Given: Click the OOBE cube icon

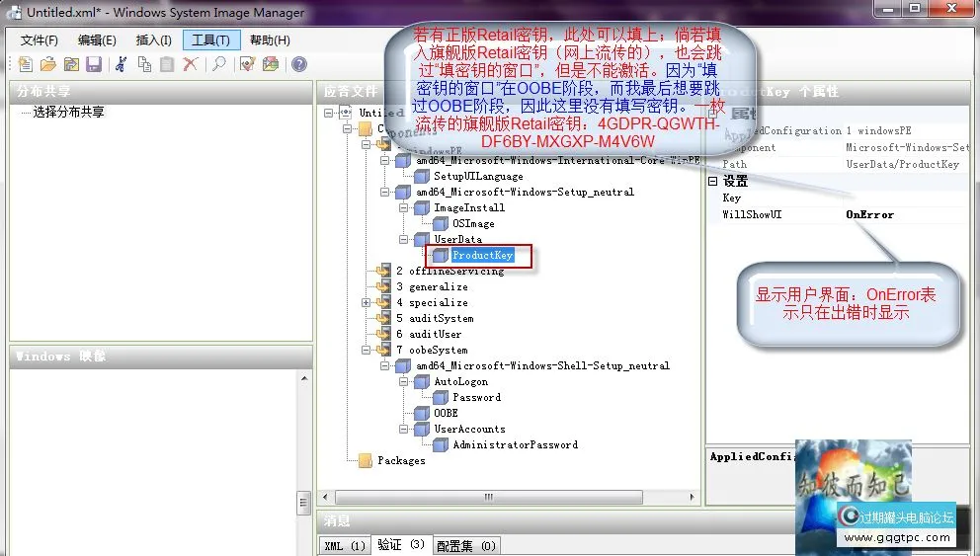Looking at the screenshot, I should 422,413.
